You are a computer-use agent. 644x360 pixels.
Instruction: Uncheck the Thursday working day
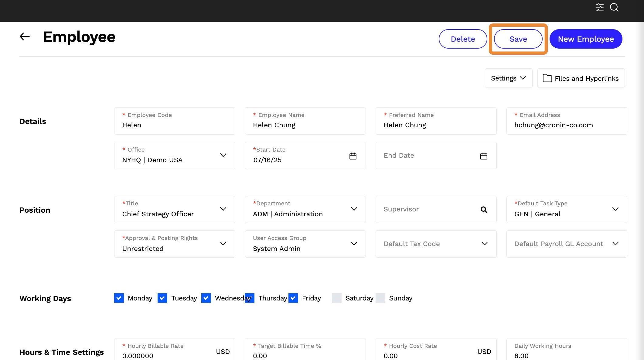coord(250,298)
